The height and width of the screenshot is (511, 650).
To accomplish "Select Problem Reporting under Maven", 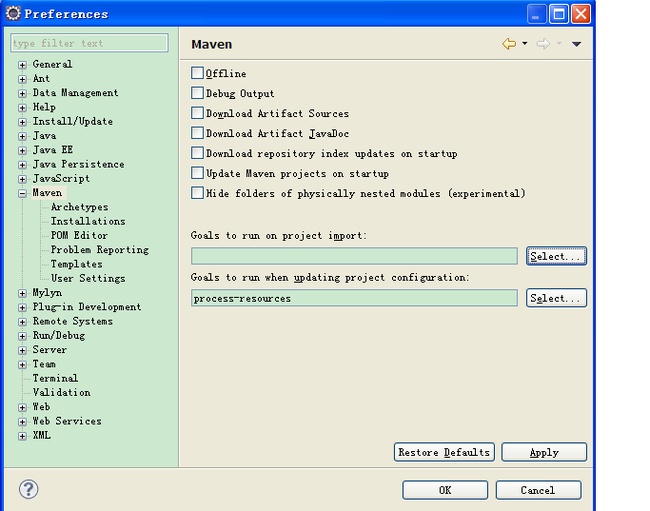I will click(x=99, y=249).
